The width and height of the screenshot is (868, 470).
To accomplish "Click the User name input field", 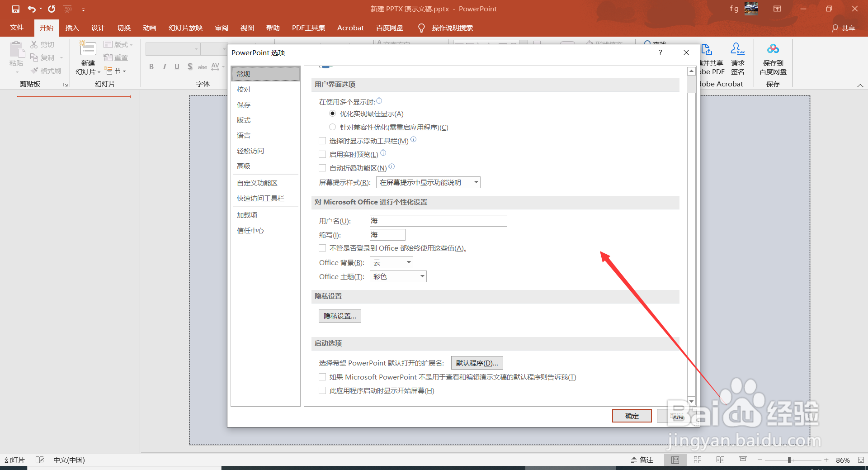I will pos(438,221).
